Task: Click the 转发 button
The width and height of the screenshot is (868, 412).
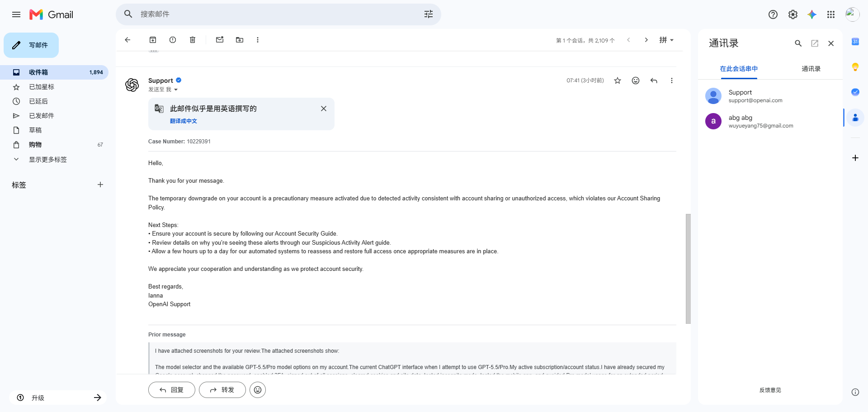Action: click(222, 390)
